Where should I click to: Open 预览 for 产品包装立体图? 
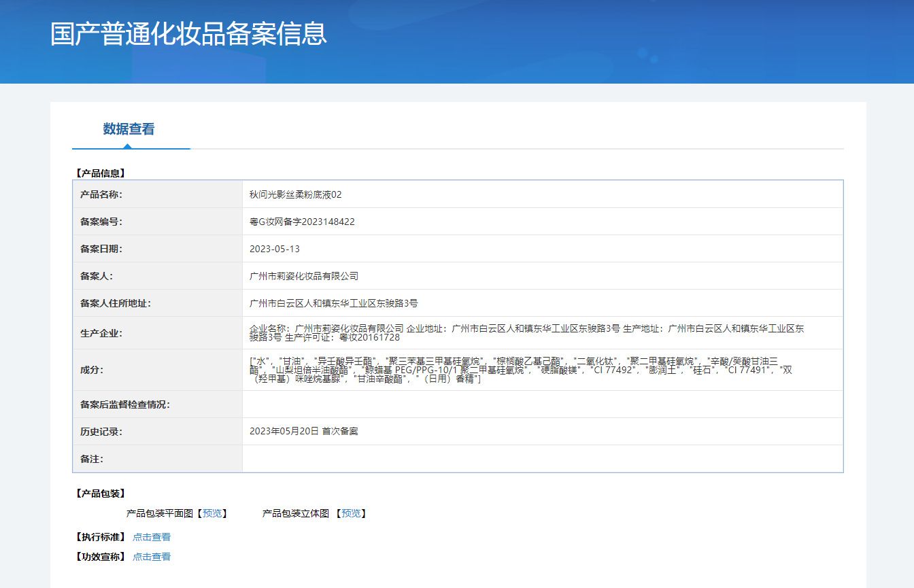[x=351, y=513]
